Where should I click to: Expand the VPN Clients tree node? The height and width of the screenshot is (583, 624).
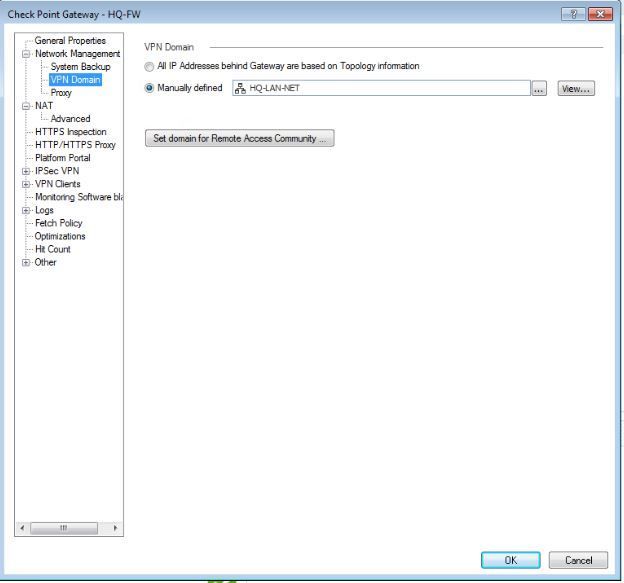(26, 184)
